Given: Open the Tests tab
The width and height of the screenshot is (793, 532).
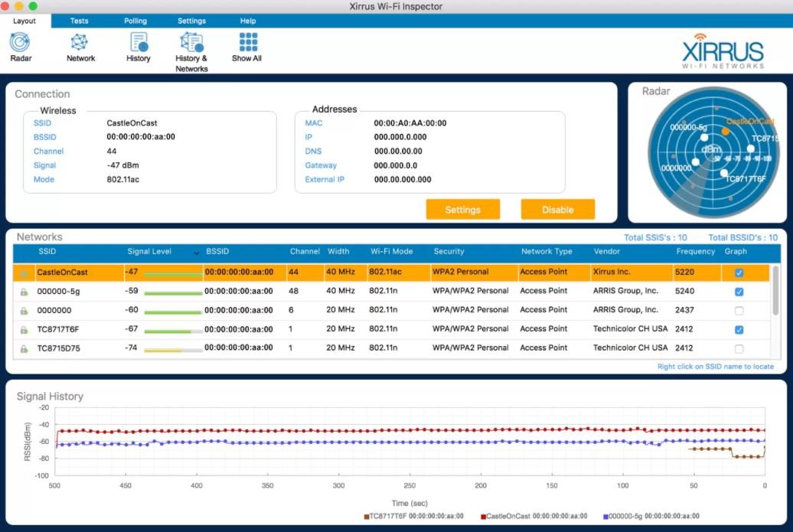Looking at the screenshot, I should pyautogui.click(x=79, y=21).
